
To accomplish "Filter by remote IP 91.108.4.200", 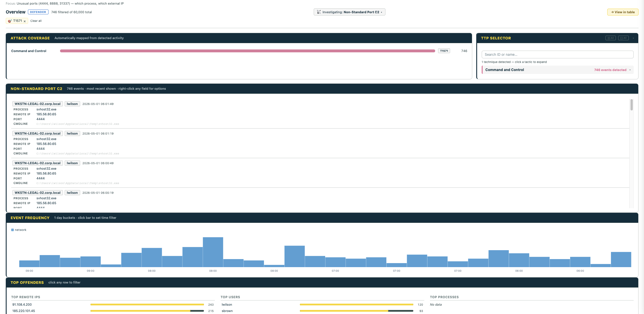I will [x=113, y=305].
